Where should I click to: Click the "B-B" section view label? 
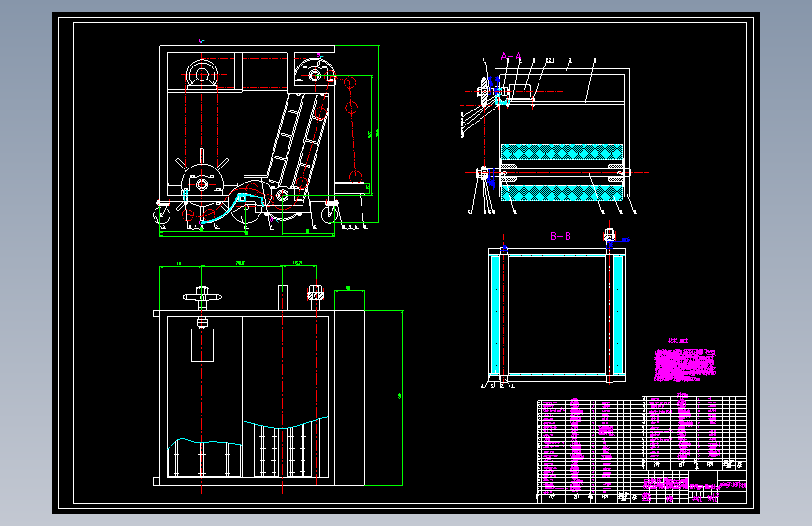[x=560, y=236]
